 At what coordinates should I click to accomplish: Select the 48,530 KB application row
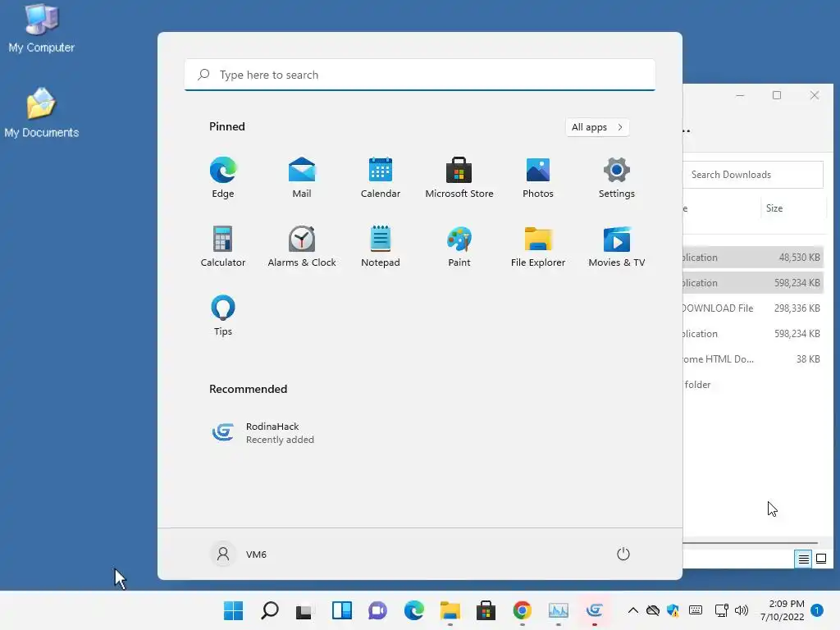pos(753,257)
